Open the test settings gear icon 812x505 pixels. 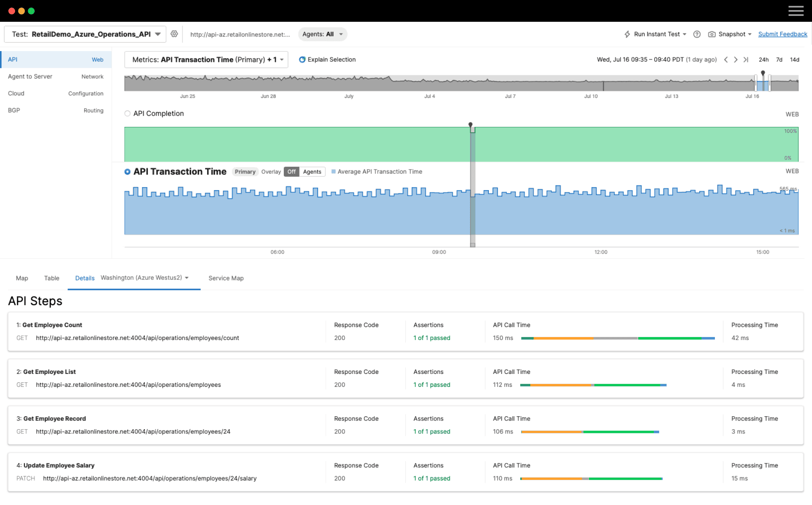pos(175,34)
